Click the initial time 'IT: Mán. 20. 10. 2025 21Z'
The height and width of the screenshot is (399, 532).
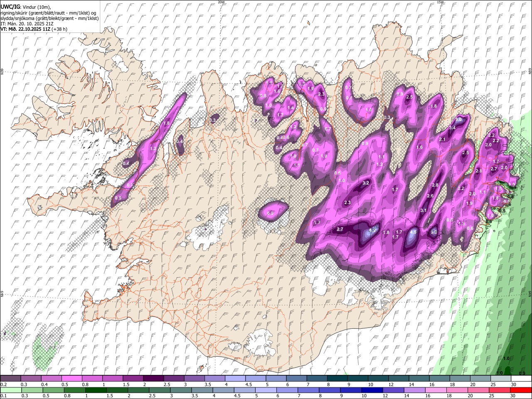click(27, 24)
